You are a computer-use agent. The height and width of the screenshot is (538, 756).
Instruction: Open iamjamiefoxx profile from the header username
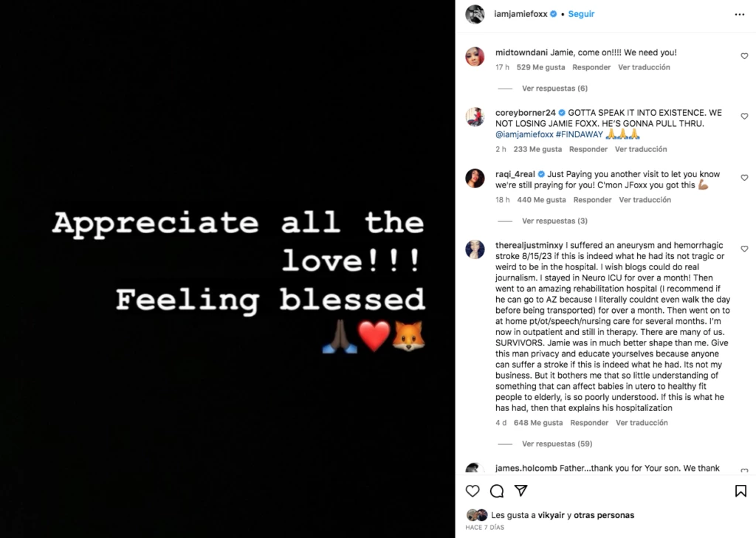521,14
